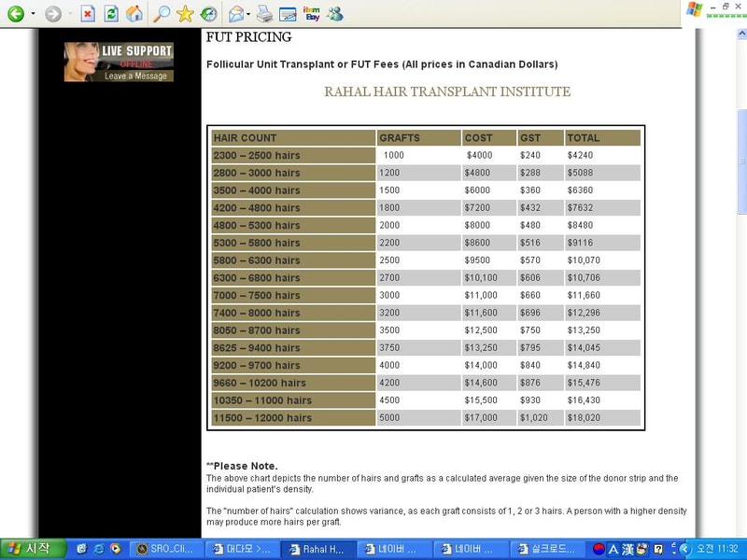
Task: Switch to the 대다모 taskbar window
Action: point(243,549)
